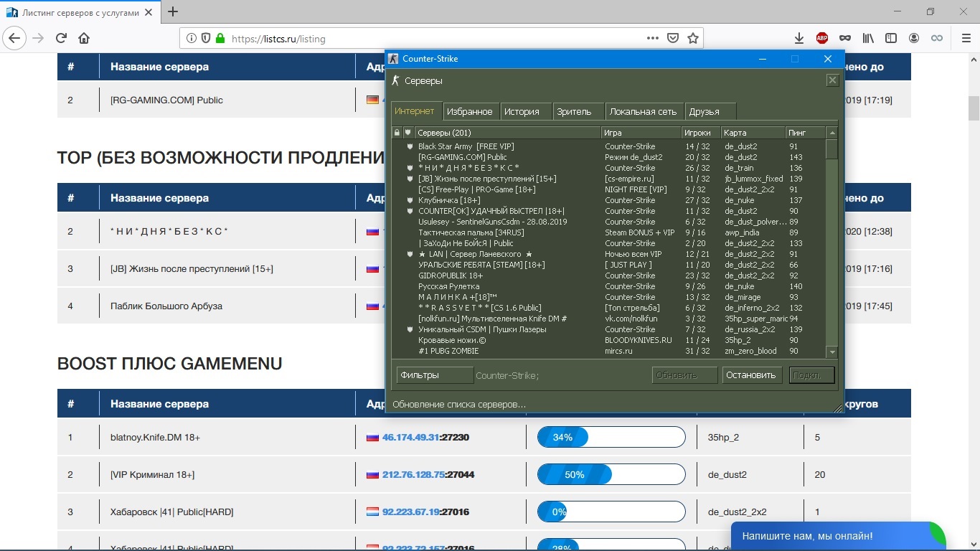
Task: Click the flag beside 92.223.67.19:27016
Action: click(x=372, y=512)
